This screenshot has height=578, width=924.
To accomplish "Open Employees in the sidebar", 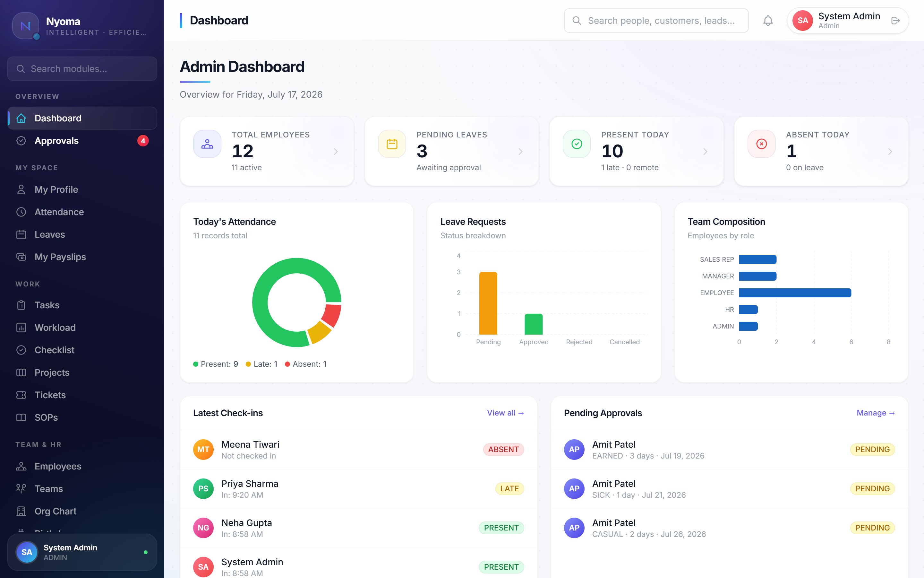I will point(82,466).
